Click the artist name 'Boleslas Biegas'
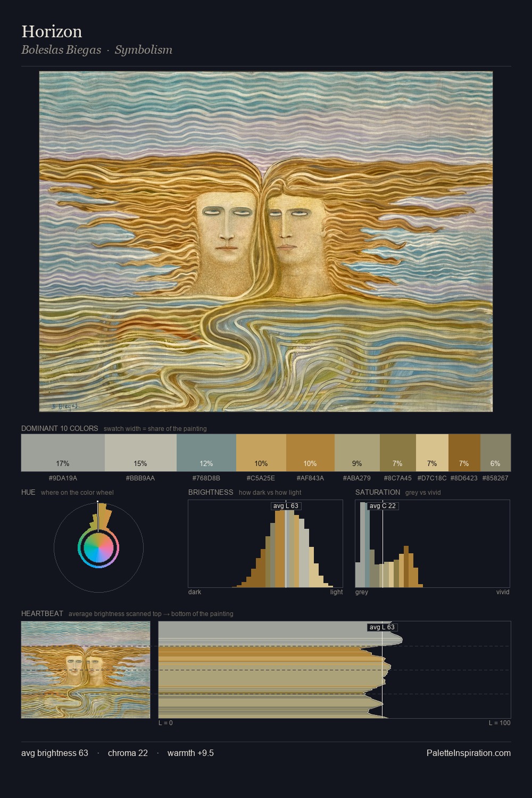The width and height of the screenshot is (532, 798). 61,50
